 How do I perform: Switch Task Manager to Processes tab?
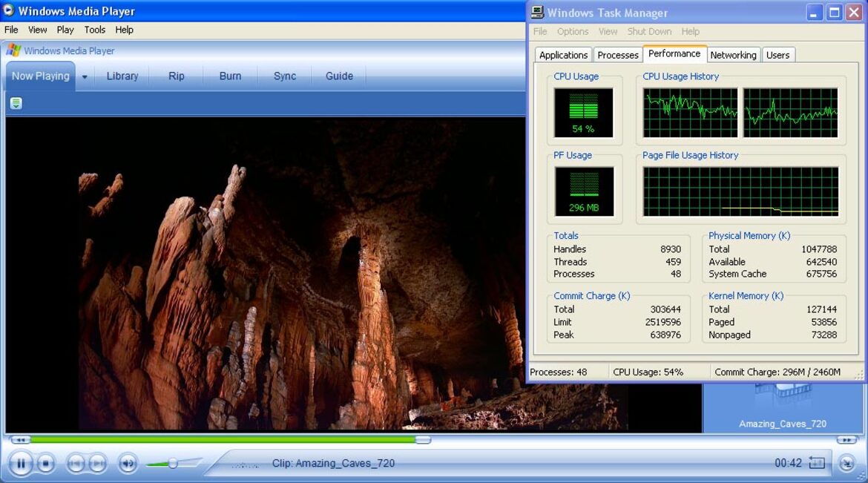618,55
